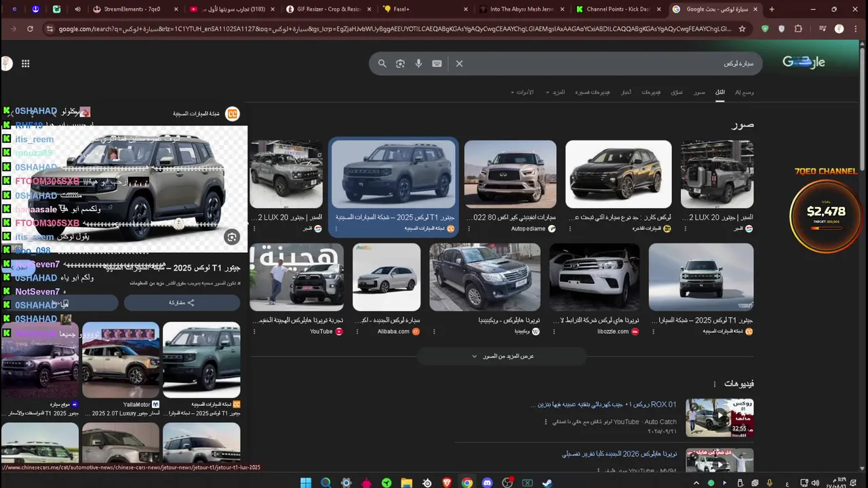The image size is (868, 488).
Task: Open volume control in system tray
Action: [814, 483]
